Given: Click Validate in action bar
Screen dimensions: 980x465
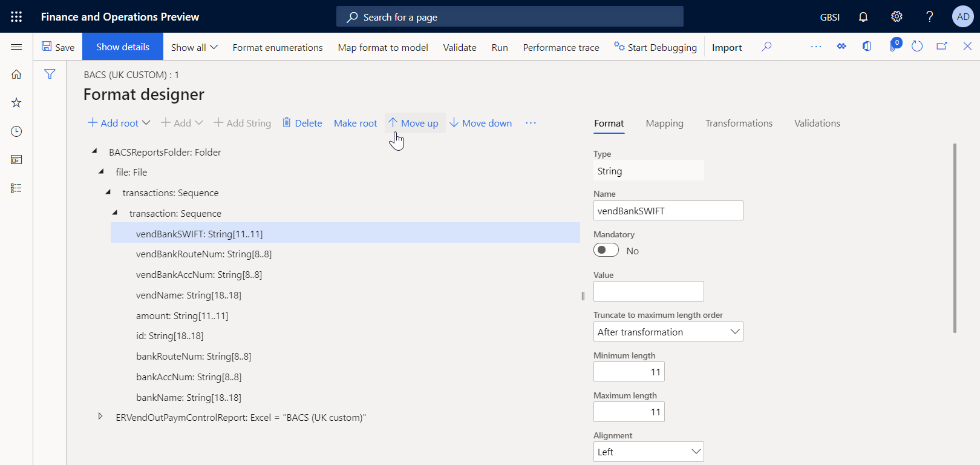Looking at the screenshot, I should click(x=460, y=47).
